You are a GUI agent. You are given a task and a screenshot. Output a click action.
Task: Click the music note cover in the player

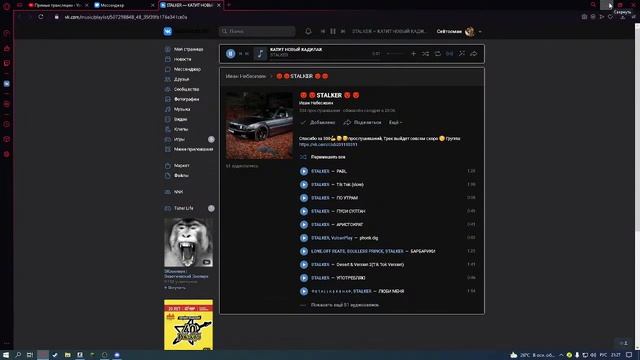click(260, 53)
